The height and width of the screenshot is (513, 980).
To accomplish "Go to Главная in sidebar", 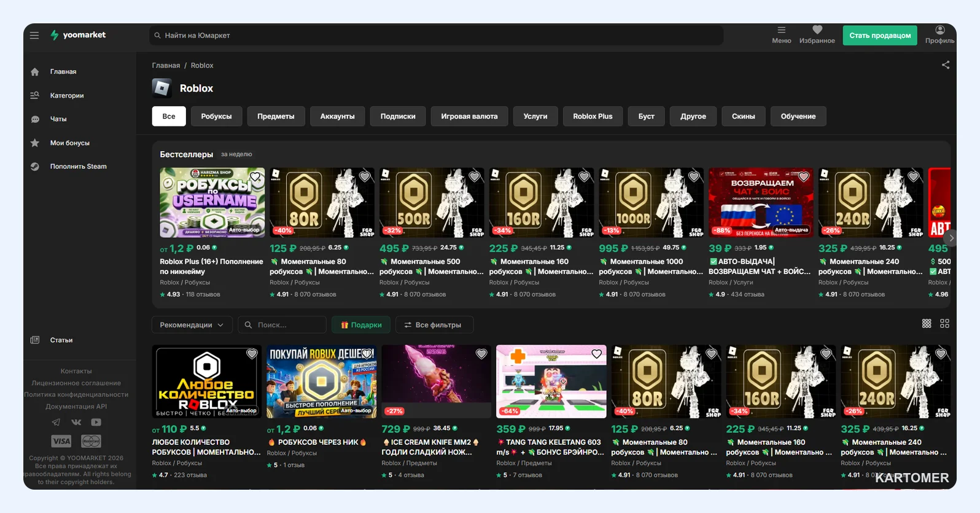I will 63,72.
